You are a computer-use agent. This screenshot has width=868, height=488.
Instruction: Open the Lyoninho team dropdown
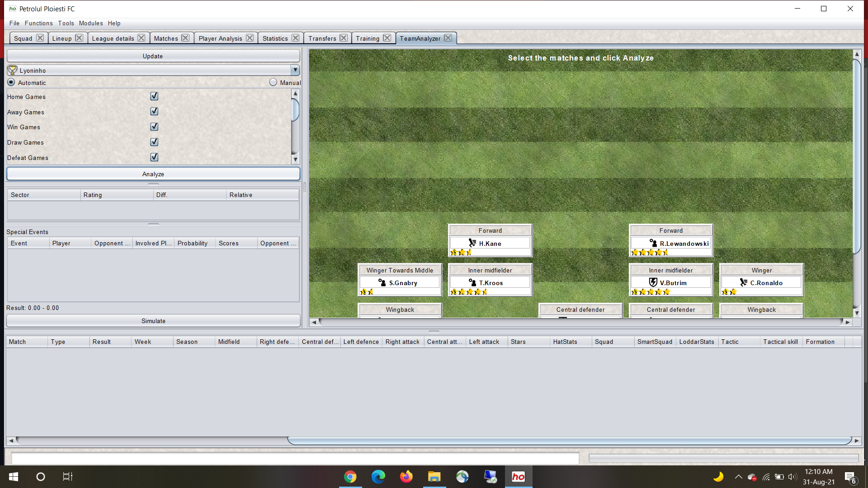(295, 70)
